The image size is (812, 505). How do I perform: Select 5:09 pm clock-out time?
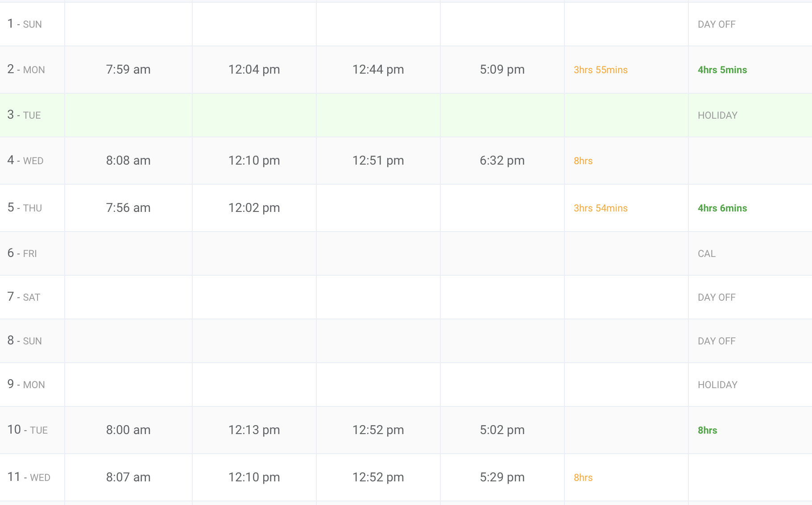(502, 70)
